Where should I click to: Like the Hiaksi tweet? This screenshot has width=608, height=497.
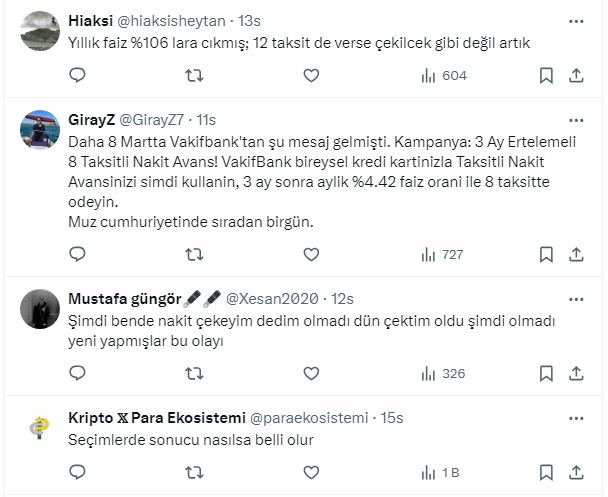[x=311, y=75]
